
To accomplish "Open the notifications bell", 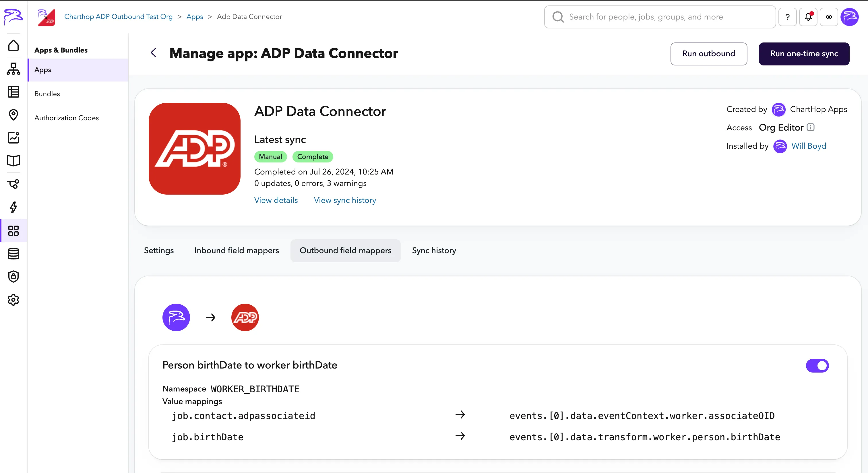I will [808, 17].
